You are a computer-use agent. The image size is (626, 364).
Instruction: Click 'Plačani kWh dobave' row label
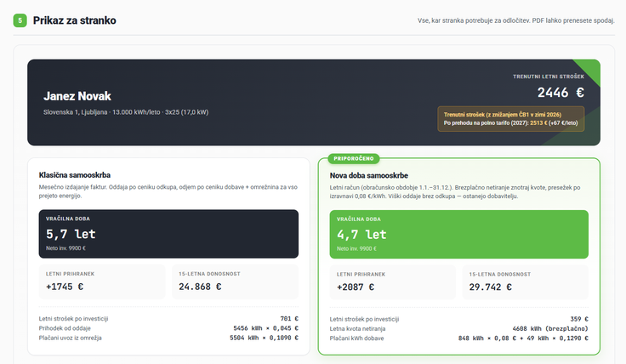pos(356,338)
